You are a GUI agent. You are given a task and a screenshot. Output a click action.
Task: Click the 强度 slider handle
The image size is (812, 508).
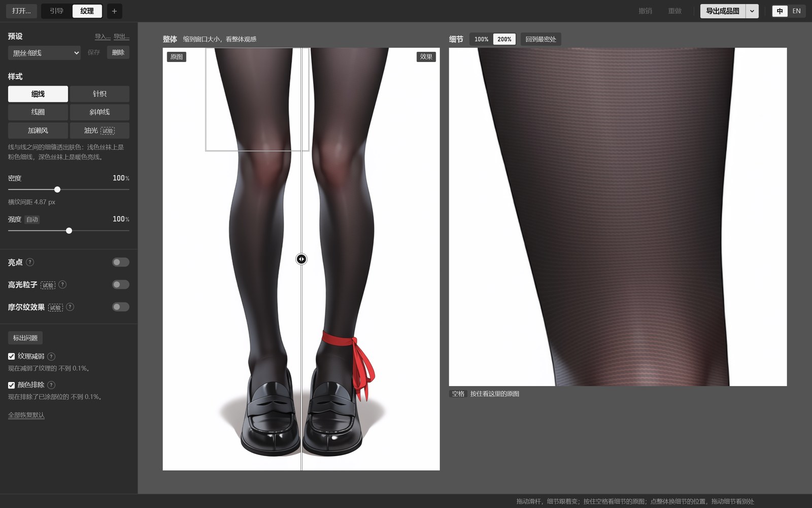tap(69, 231)
